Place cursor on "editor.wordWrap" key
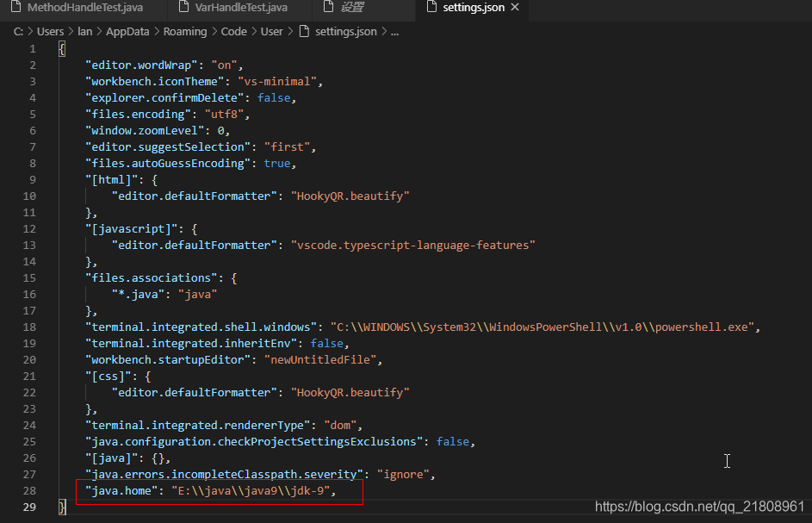Screen dimensions: 812x523 coord(141,65)
